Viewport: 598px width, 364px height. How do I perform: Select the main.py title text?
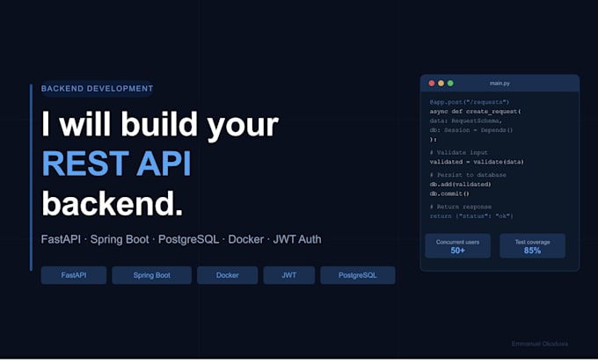pyautogui.click(x=500, y=84)
